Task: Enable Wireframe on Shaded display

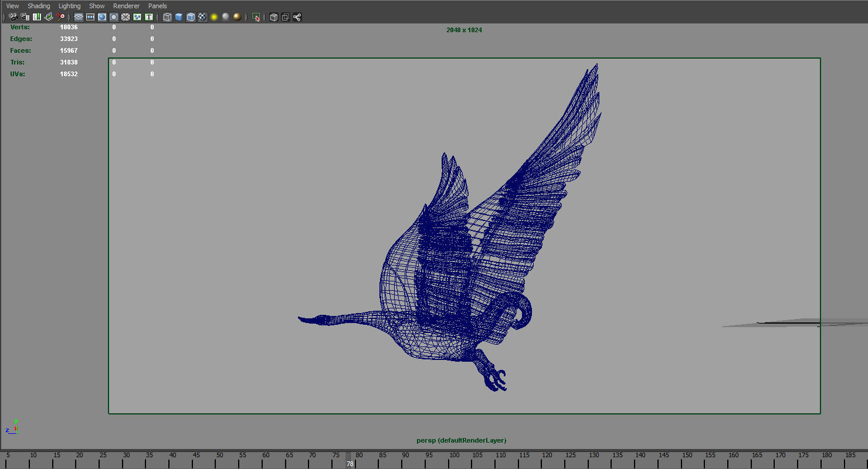Action: click(x=191, y=17)
